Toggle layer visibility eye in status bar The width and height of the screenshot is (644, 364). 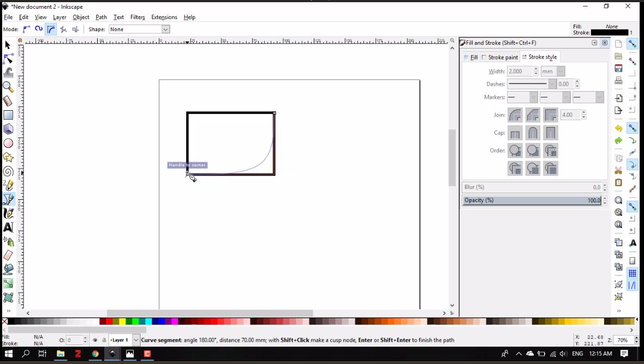coord(96,340)
